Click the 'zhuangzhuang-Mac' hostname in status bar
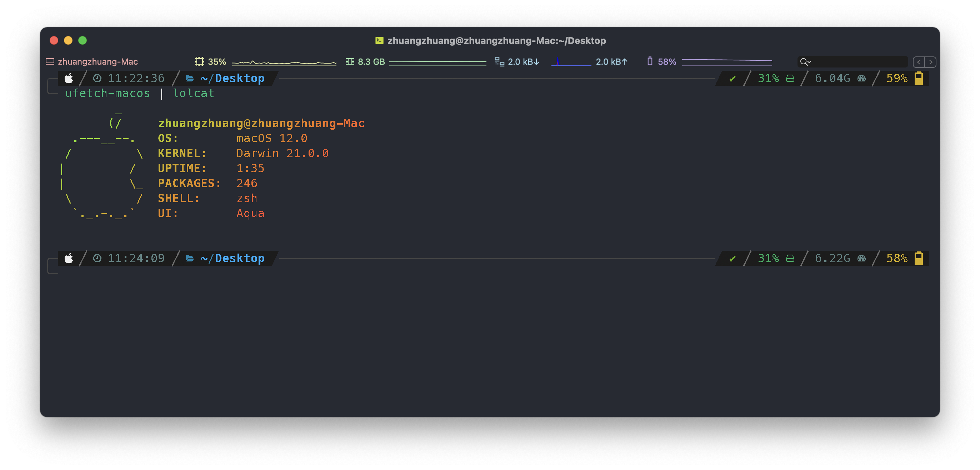This screenshot has width=980, height=470. coord(98,62)
